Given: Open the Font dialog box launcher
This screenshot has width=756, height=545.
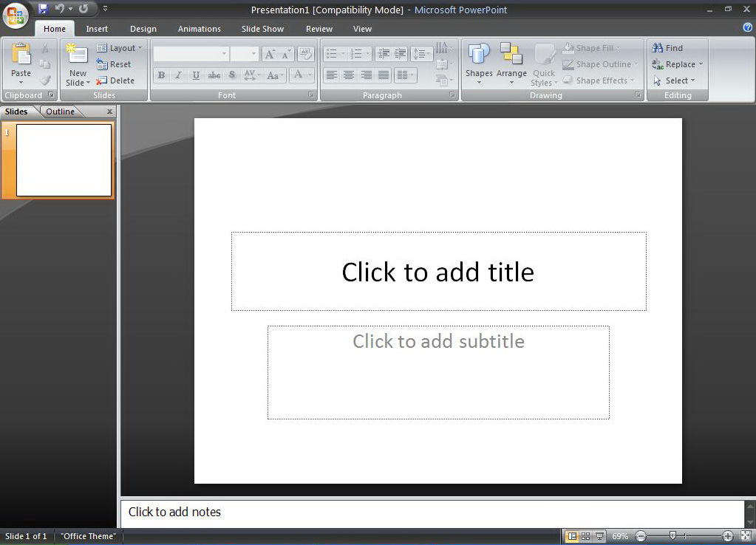Looking at the screenshot, I should 311,95.
